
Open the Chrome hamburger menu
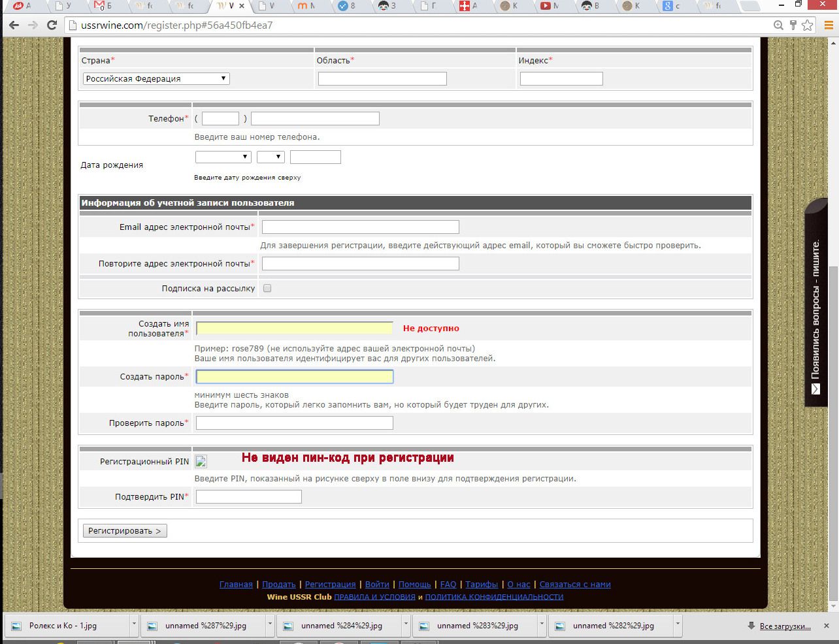[828, 25]
